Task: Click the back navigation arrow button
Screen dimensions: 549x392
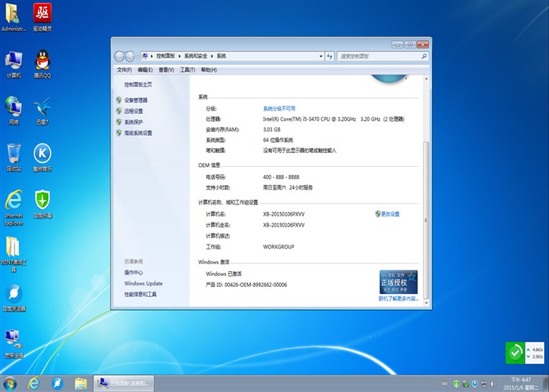Action: (120, 56)
